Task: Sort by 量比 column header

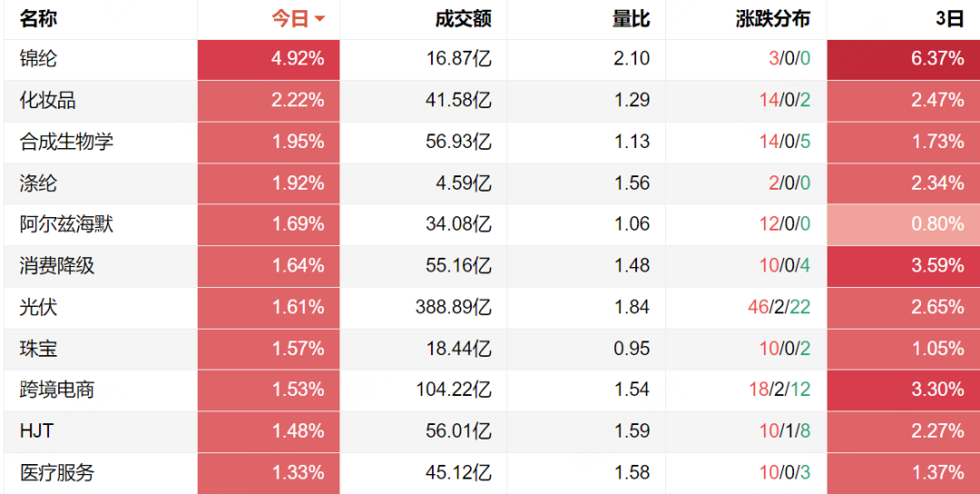Action: 631,19
